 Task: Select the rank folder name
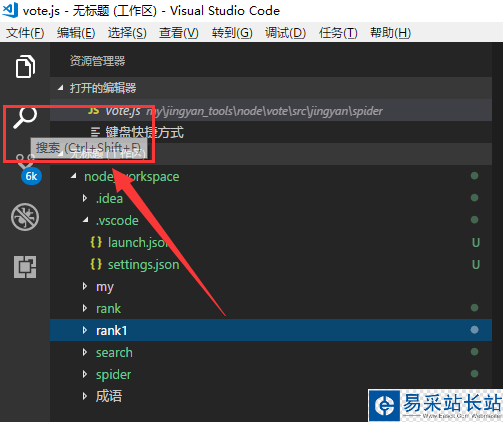coord(108,308)
